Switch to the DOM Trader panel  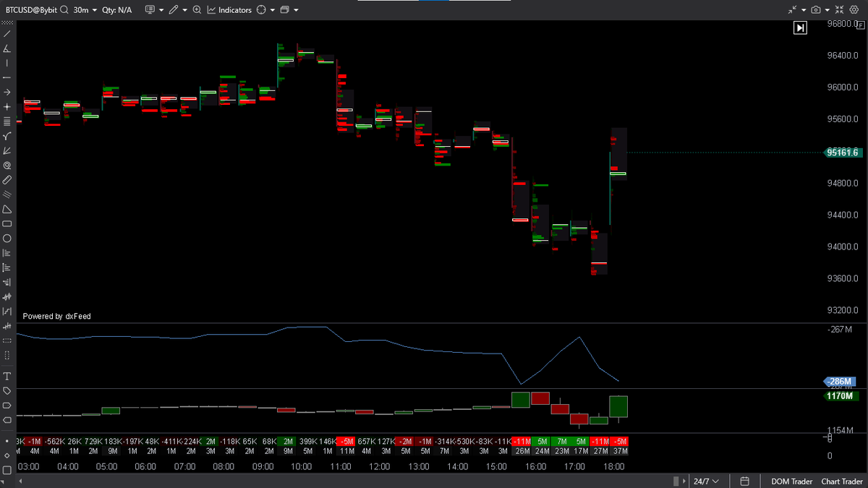[x=791, y=481]
